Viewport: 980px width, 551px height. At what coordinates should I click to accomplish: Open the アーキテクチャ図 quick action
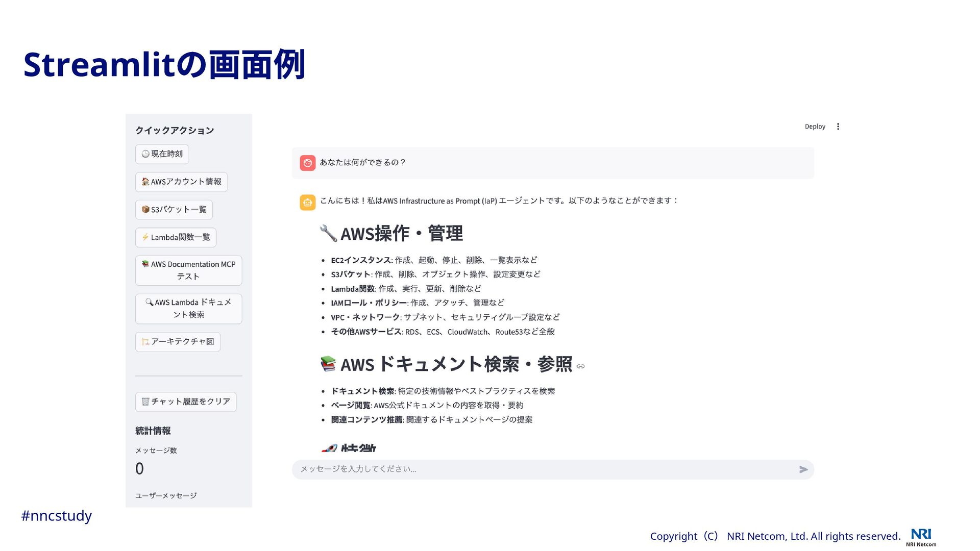click(178, 342)
